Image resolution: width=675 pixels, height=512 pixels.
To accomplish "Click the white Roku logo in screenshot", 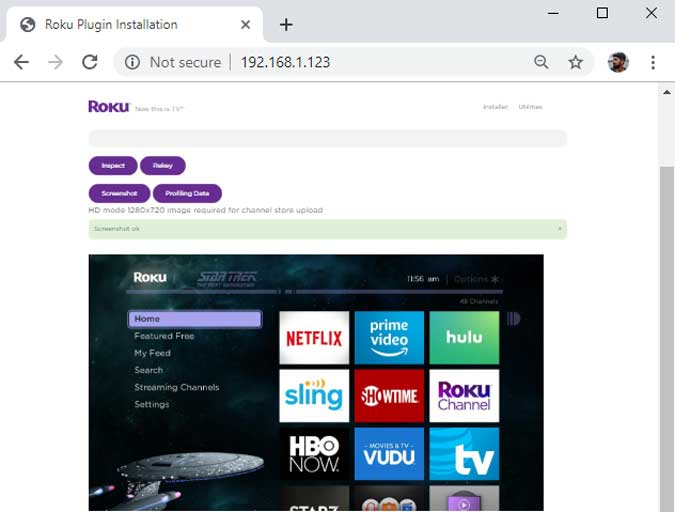I will click(x=150, y=277).
